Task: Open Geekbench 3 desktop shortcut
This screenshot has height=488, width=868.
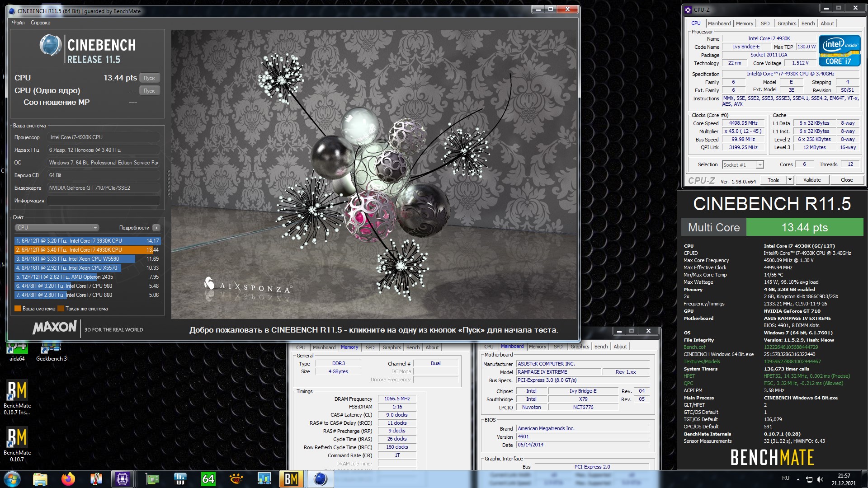Action: tap(51, 352)
